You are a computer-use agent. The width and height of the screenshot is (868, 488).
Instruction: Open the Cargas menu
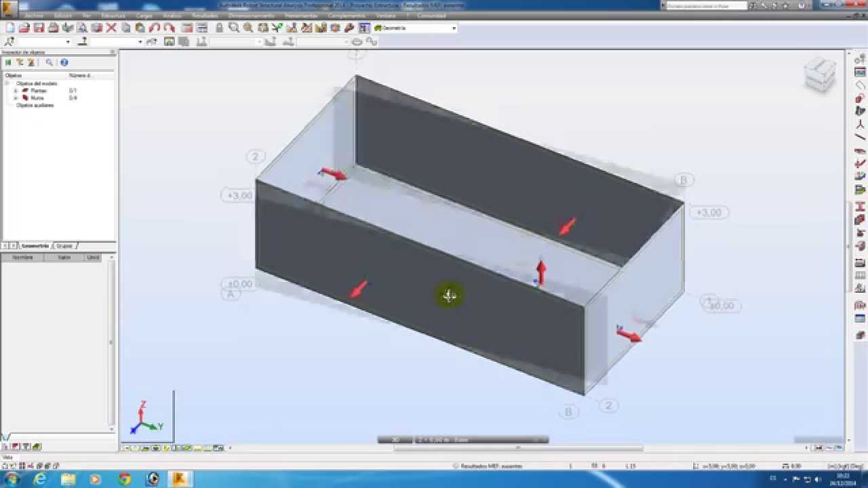(144, 16)
